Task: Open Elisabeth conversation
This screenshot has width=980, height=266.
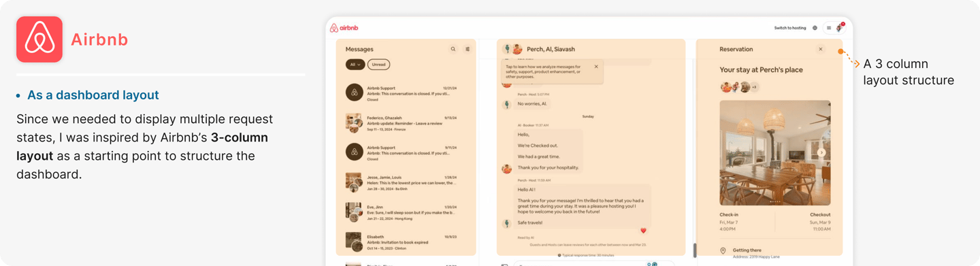Action: pyautogui.click(x=402, y=242)
